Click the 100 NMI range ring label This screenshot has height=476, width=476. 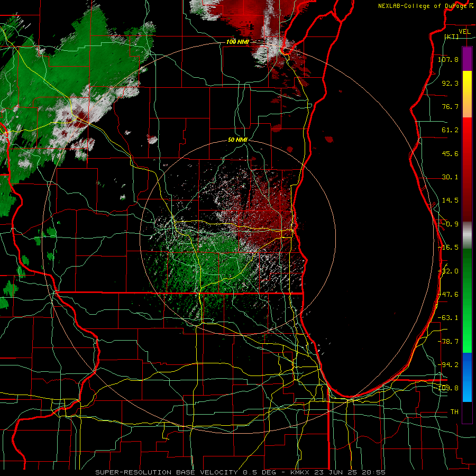tap(237, 42)
